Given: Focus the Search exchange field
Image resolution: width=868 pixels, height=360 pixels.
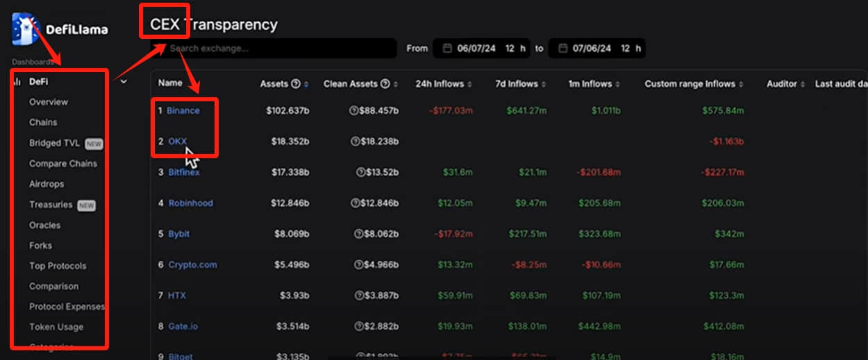Looking at the screenshot, I should 274,49.
